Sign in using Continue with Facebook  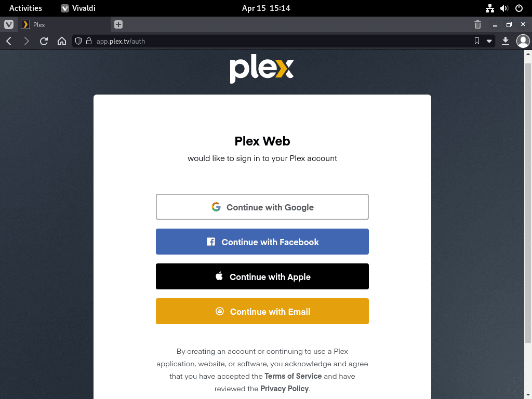[262, 242]
